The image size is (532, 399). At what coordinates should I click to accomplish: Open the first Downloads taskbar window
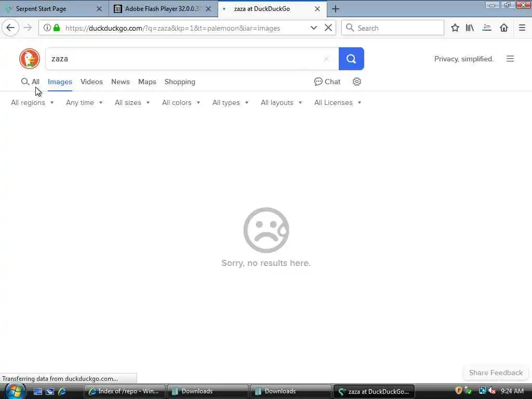[x=208, y=391]
